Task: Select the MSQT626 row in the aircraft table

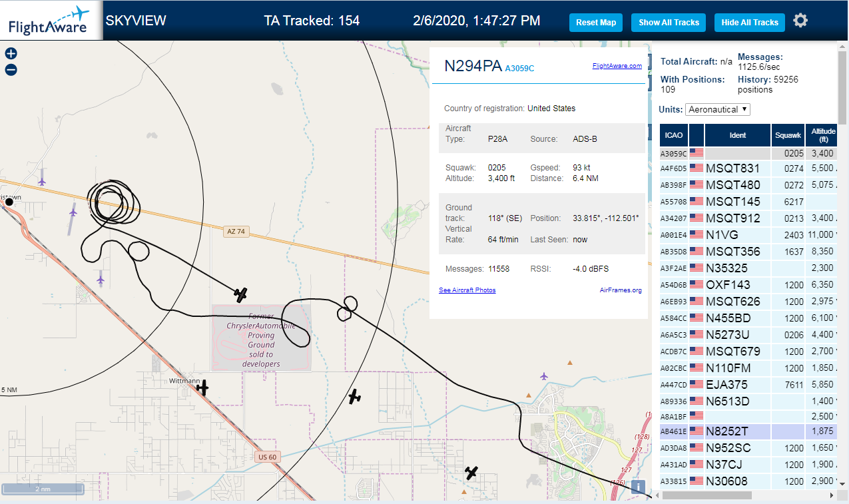Action: click(748, 302)
